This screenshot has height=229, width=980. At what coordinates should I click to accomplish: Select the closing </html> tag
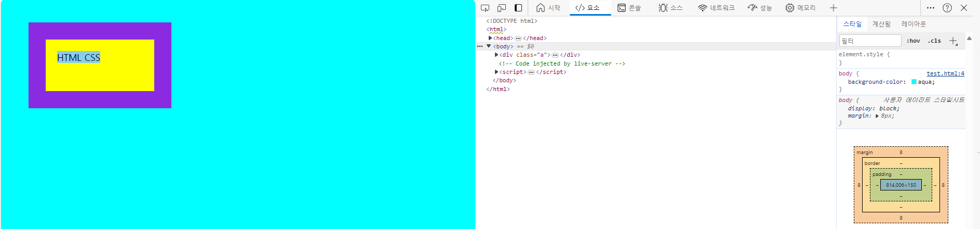point(498,89)
